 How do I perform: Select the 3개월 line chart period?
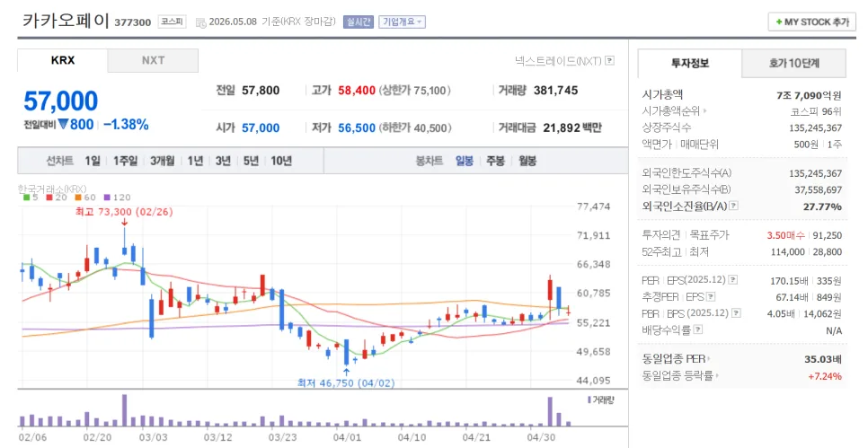[x=163, y=161]
